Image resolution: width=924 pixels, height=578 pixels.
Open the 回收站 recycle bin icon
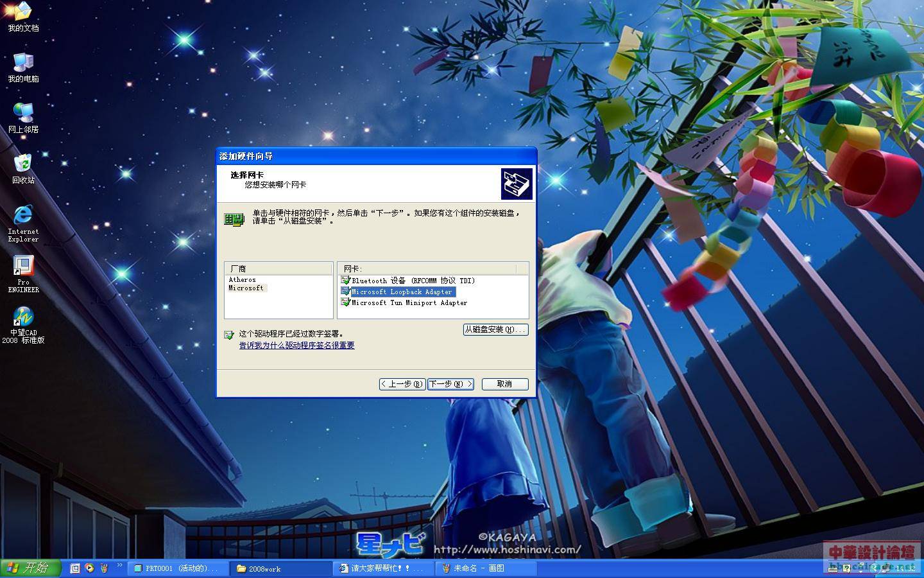pos(23,168)
